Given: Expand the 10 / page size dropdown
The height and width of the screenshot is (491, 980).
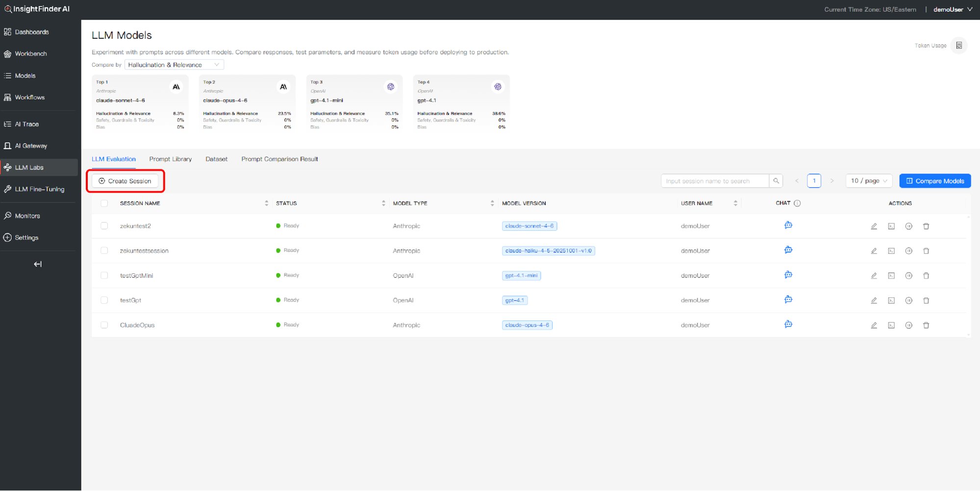Looking at the screenshot, I should point(868,181).
